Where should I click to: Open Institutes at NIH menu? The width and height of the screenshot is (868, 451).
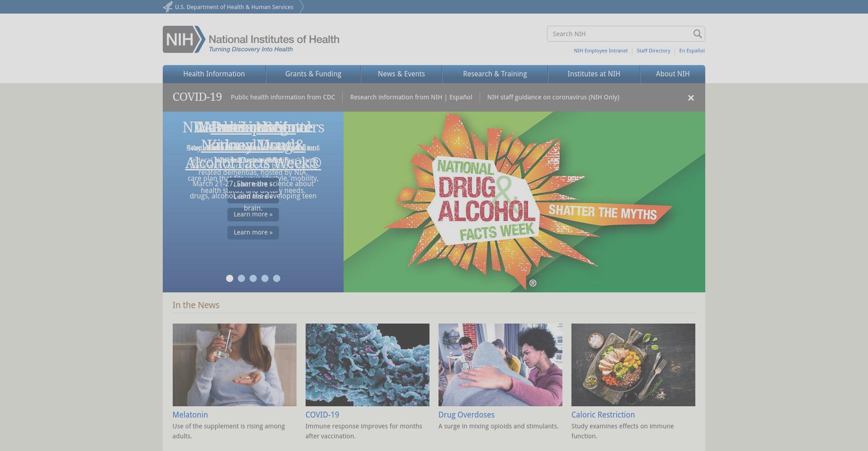point(594,74)
